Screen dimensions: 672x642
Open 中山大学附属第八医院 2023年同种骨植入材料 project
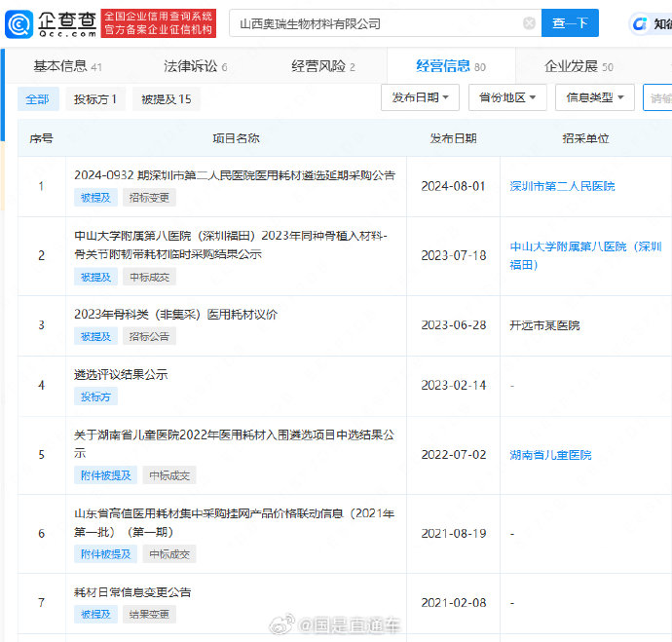coord(231,245)
